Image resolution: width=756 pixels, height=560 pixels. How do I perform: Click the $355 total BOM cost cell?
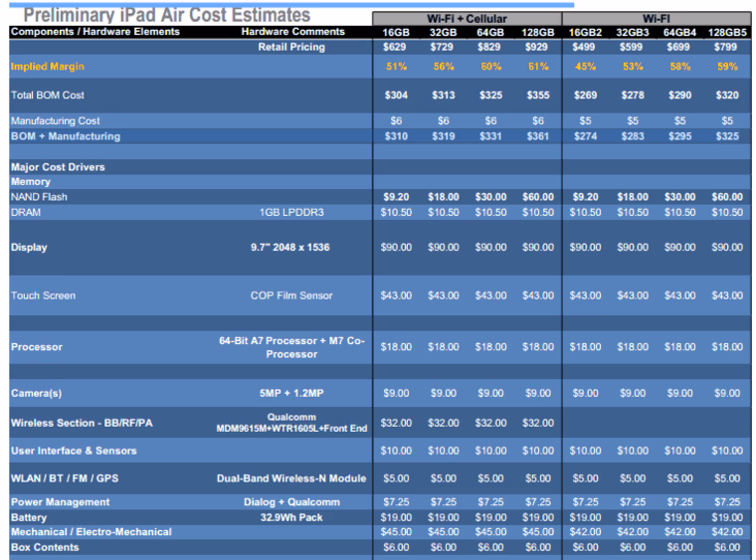(538, 95)
